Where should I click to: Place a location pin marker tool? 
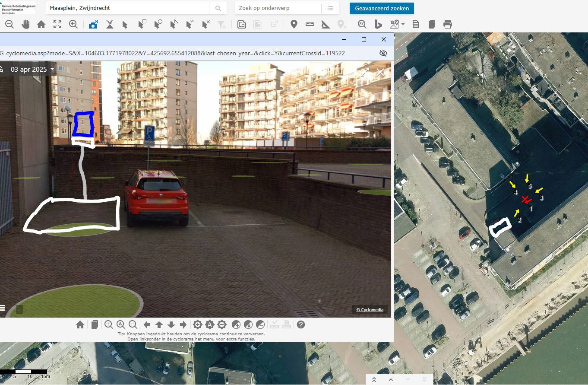(x=294, y=25)
